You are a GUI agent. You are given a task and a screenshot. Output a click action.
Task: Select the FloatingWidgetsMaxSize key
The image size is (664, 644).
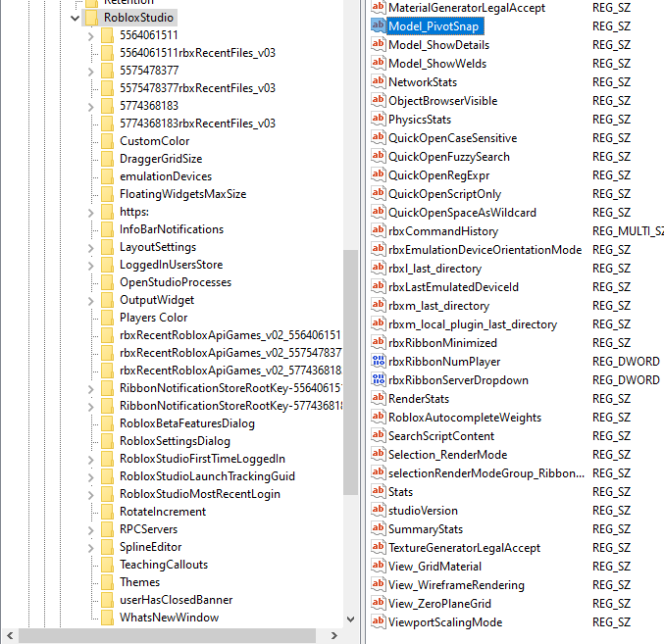(x=183, y=194)
